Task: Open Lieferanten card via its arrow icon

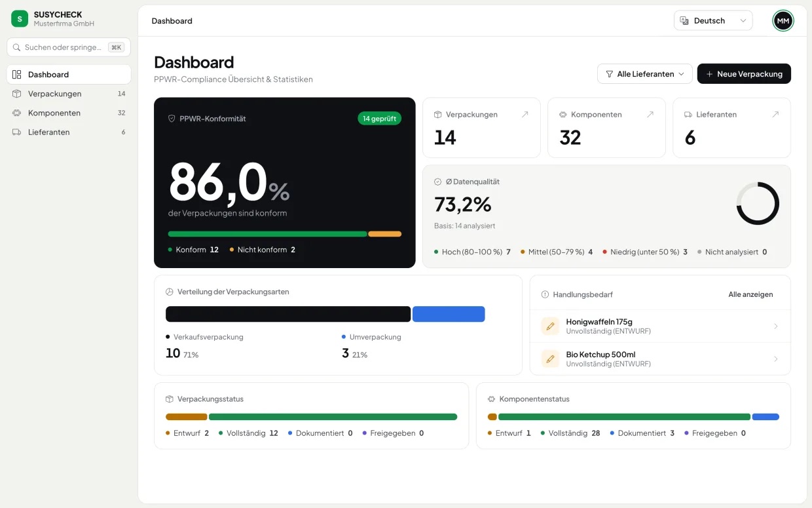Action: tap(775, 114)
